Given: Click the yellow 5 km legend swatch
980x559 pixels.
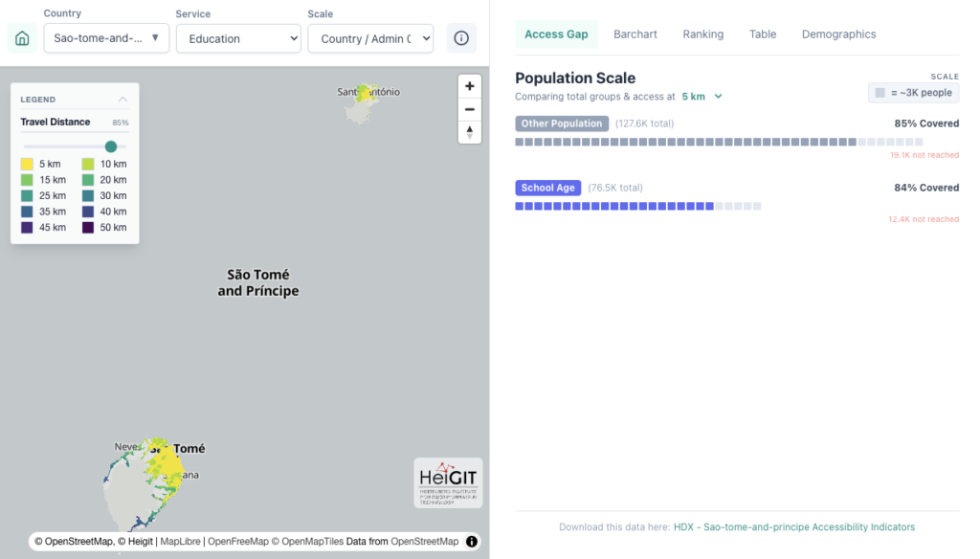Looking at the screenshot, I should [x=27, y=165].
